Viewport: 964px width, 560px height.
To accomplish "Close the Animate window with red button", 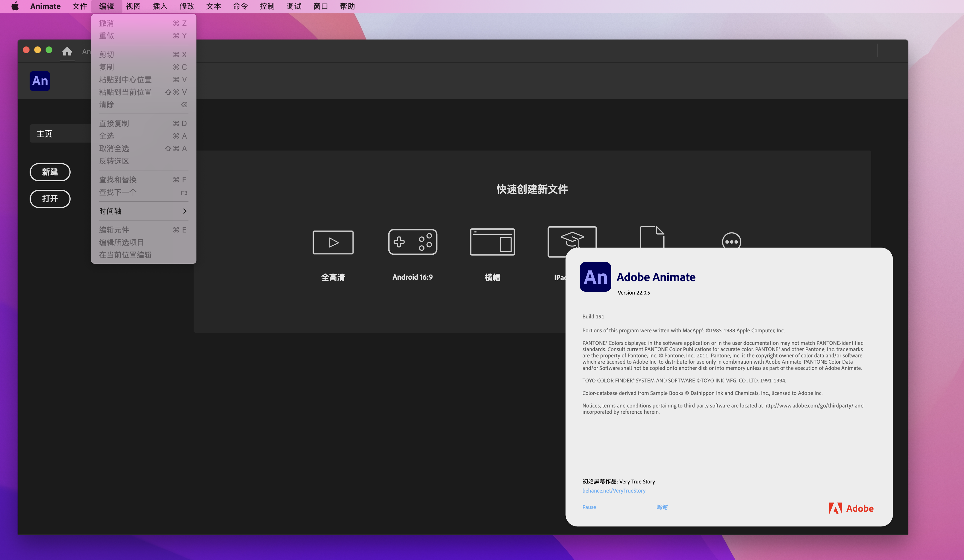I will coord(26,50).
